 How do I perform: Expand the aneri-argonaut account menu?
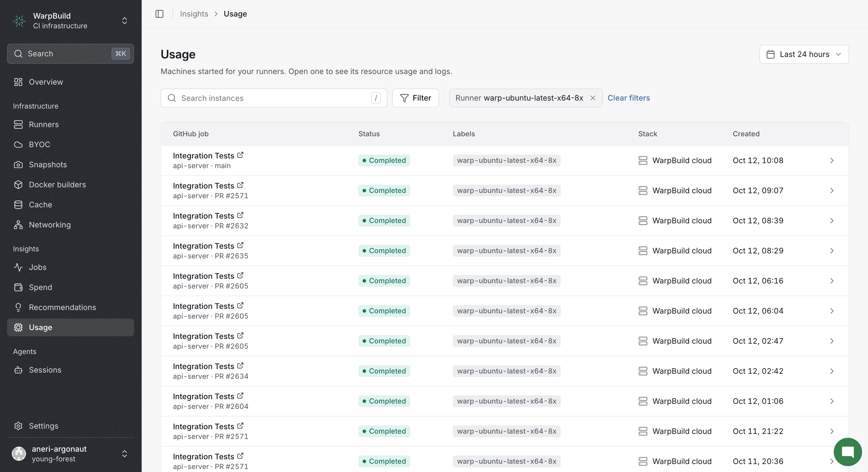tap(124, 454)
